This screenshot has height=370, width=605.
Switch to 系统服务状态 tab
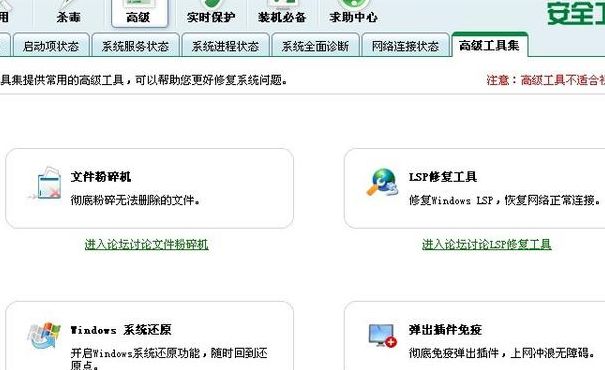coord(135,46)
